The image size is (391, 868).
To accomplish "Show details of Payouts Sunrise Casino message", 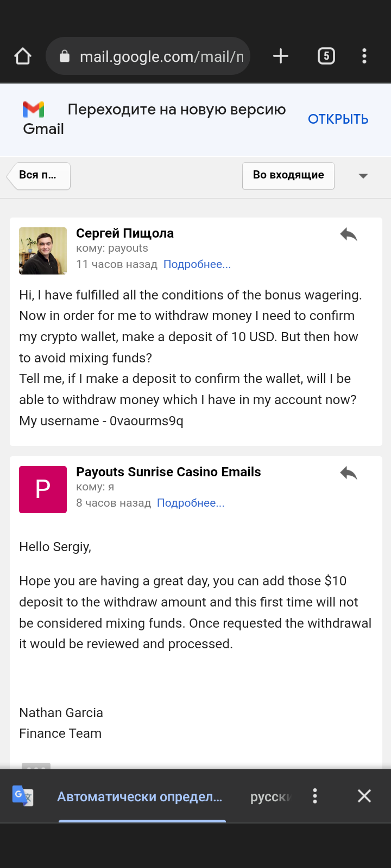I will click(190, 503).
